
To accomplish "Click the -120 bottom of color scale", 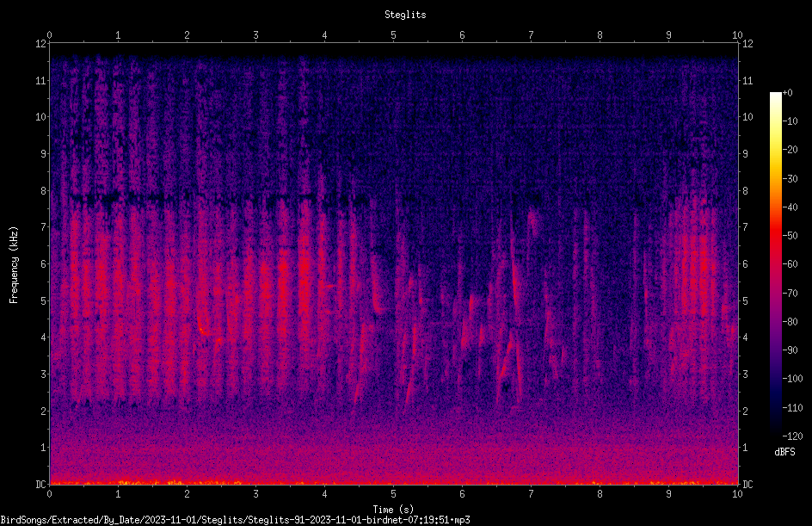I will click(792, 436).
